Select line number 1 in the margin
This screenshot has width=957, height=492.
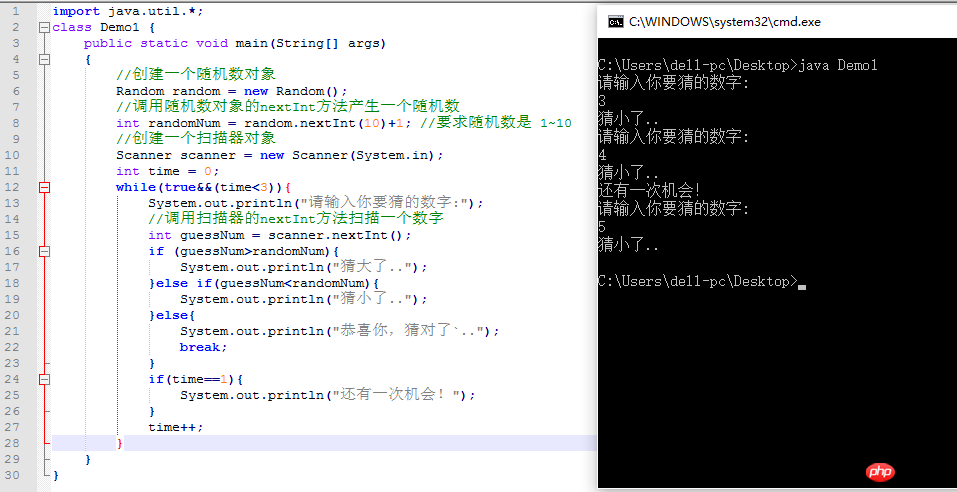pyautogui.click(x=16, y=11)
